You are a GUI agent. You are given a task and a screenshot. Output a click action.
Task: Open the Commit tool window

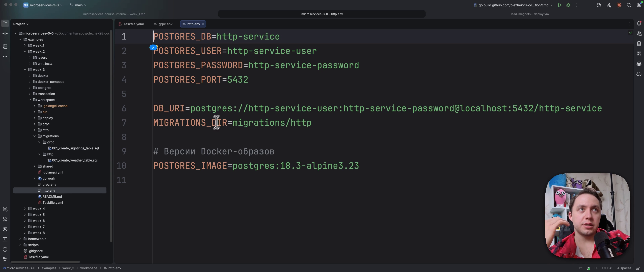[5, 34]
